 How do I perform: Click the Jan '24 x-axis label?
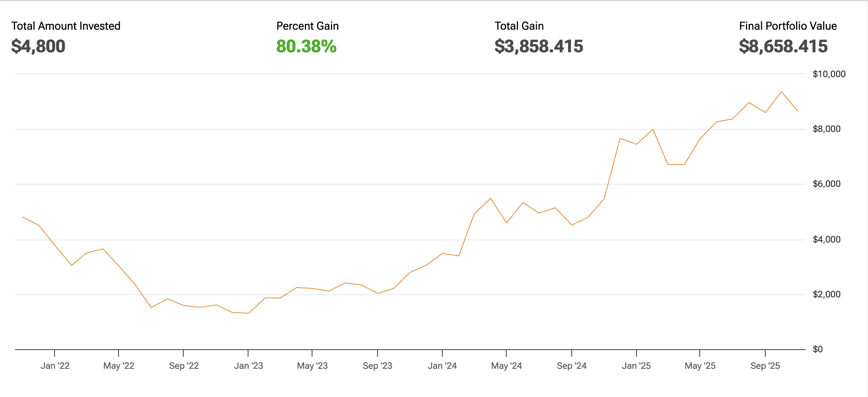[442, 366]
